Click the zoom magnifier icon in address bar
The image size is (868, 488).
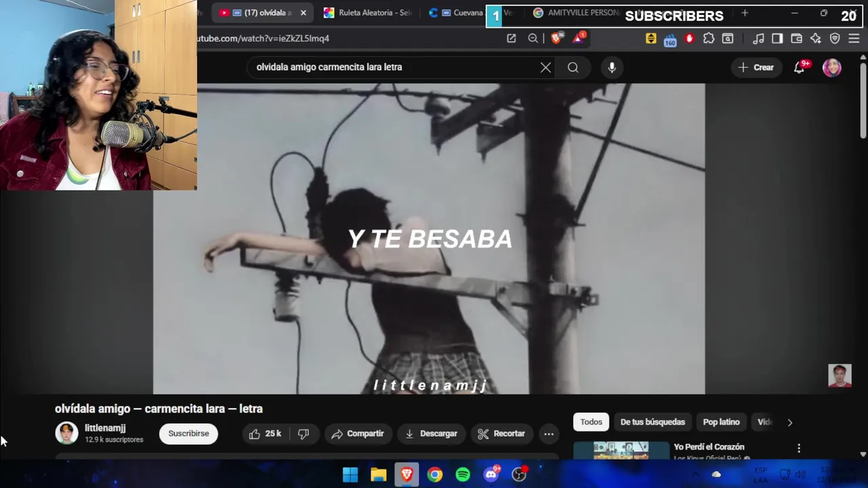pyautogui.click(x=533, y=39)
